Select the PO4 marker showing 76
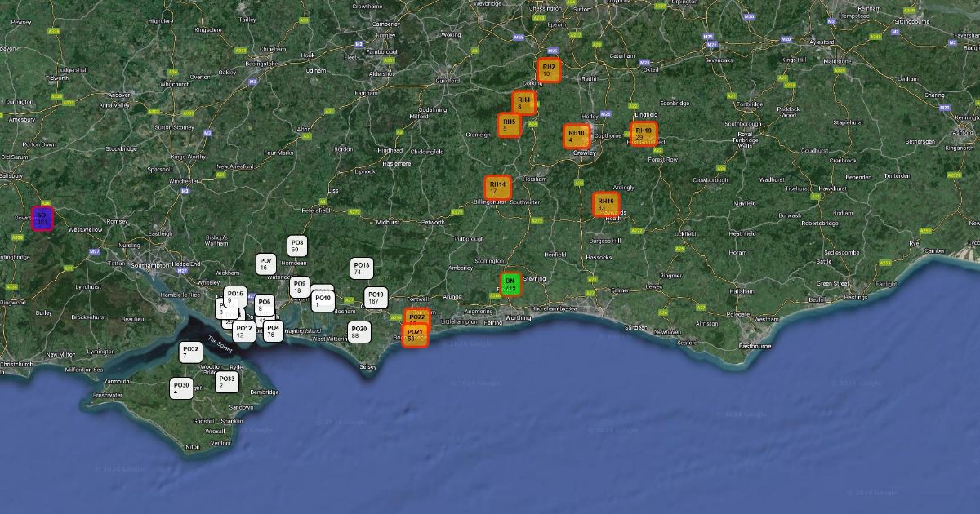This screenshot has width=980, height=514. (x=274, y=331)
